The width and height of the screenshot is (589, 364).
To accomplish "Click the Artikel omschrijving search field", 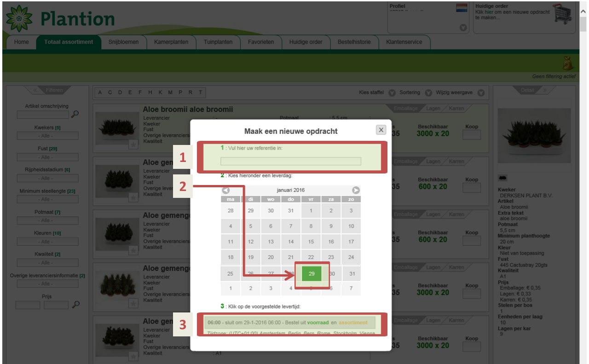I will pyautogui.click(x=43, y=115).
